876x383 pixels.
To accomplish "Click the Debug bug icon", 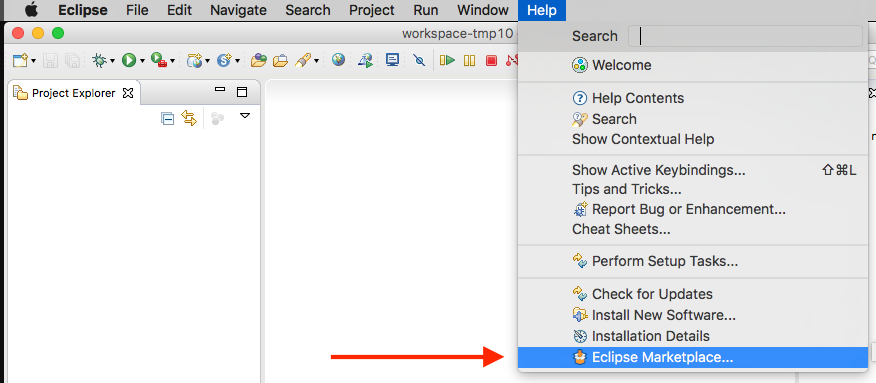I will 99,60.
